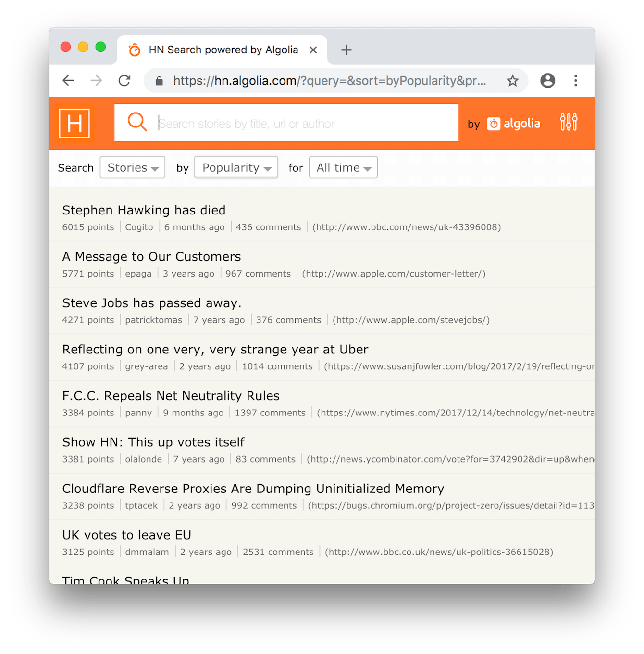Select the HN Search powered by Algolia tab
The width and height of the screenshot is (644, 654).
tap(223, 50)
